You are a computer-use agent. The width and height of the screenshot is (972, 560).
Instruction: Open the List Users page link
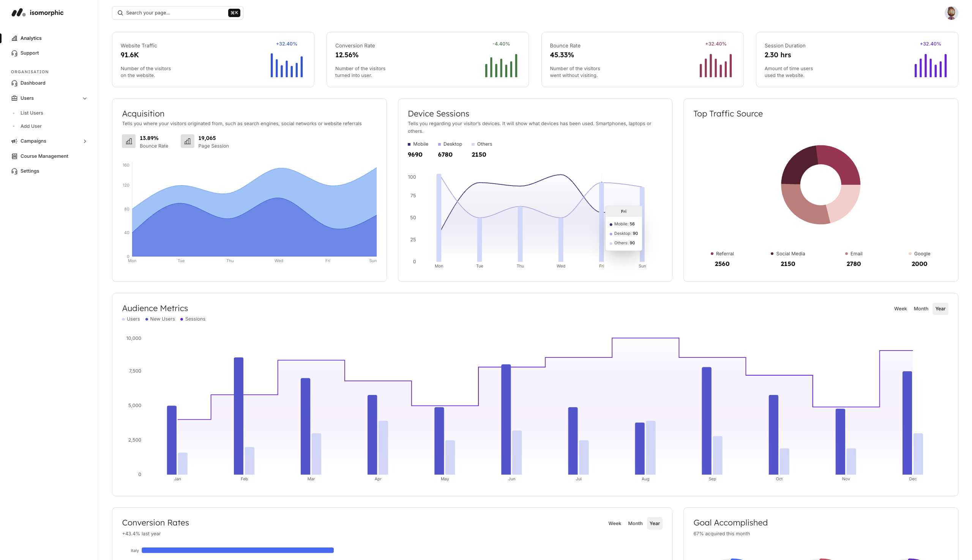click(x=32, y=113)
